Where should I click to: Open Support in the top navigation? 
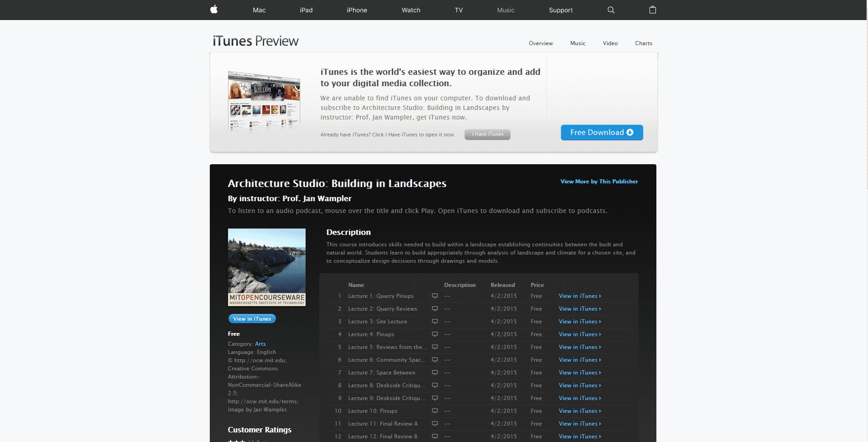coord(561,10)
